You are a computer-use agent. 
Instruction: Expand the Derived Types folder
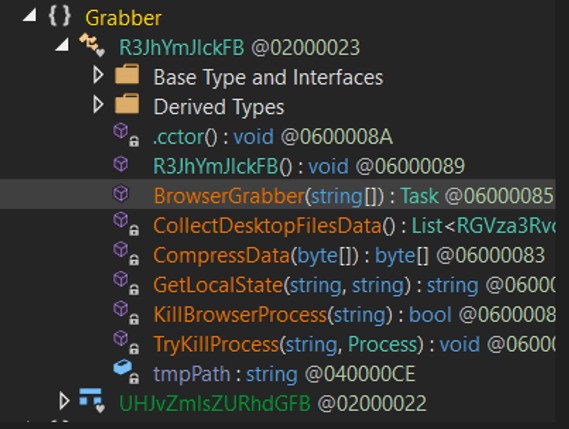98,105
